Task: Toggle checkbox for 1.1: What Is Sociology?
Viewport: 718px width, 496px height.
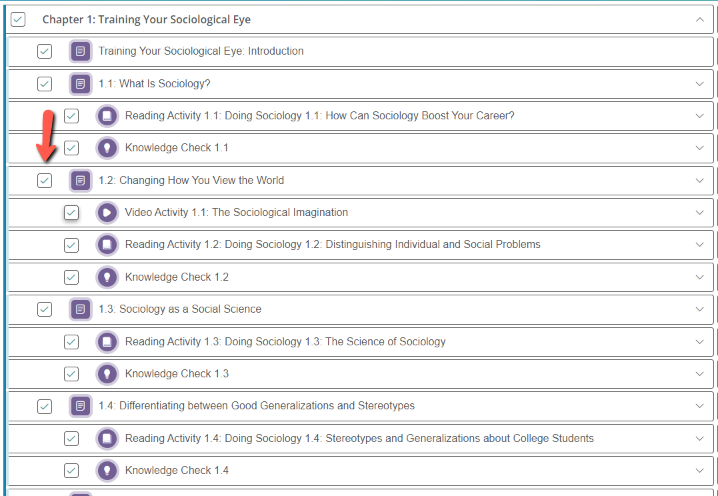Action: pyautogui.click(x=44, y=84)
